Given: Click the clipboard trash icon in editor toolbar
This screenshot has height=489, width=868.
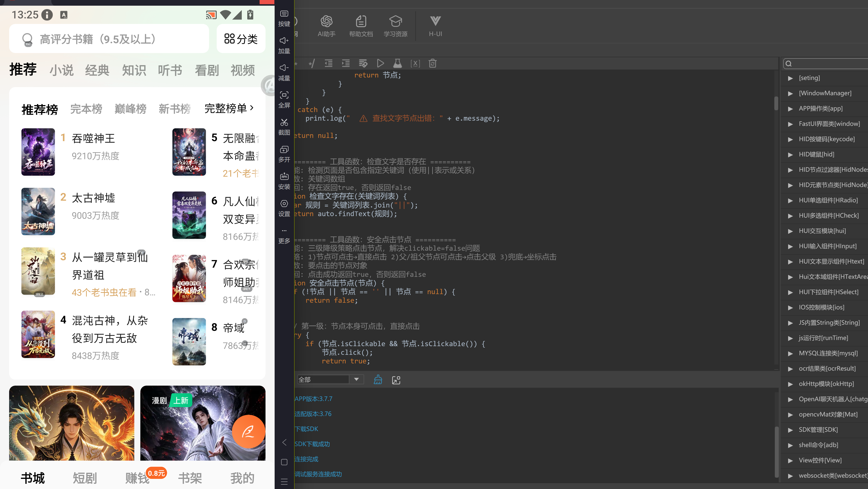Looking at the screenshot, I should 433,63.
